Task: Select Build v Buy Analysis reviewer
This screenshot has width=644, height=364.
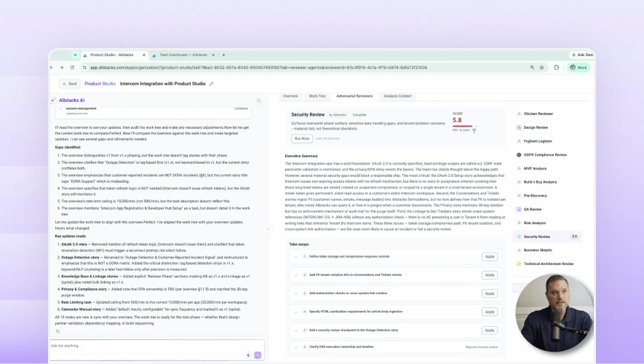Action: tap(540, 182)
